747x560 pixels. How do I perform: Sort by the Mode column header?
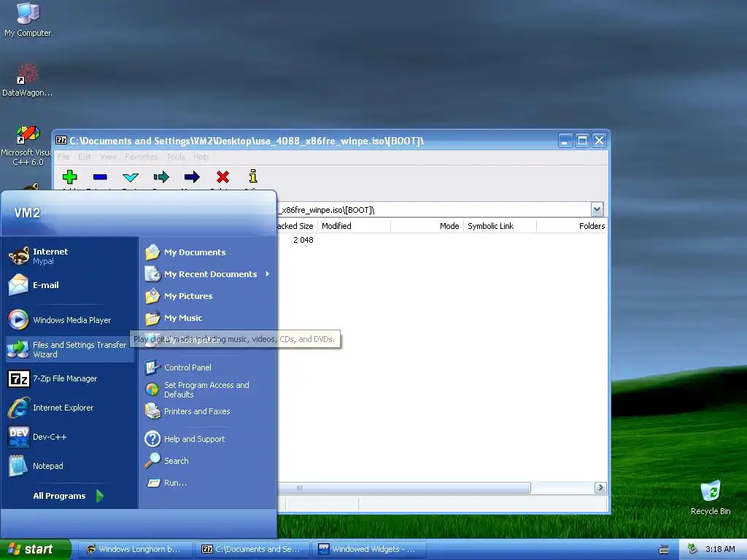[427, 226]
